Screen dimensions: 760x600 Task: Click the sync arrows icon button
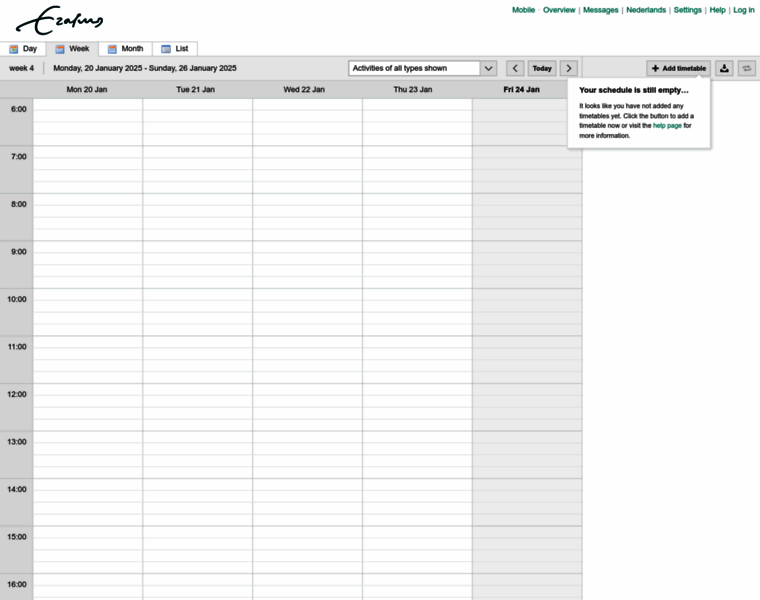[x=747, y=68]
